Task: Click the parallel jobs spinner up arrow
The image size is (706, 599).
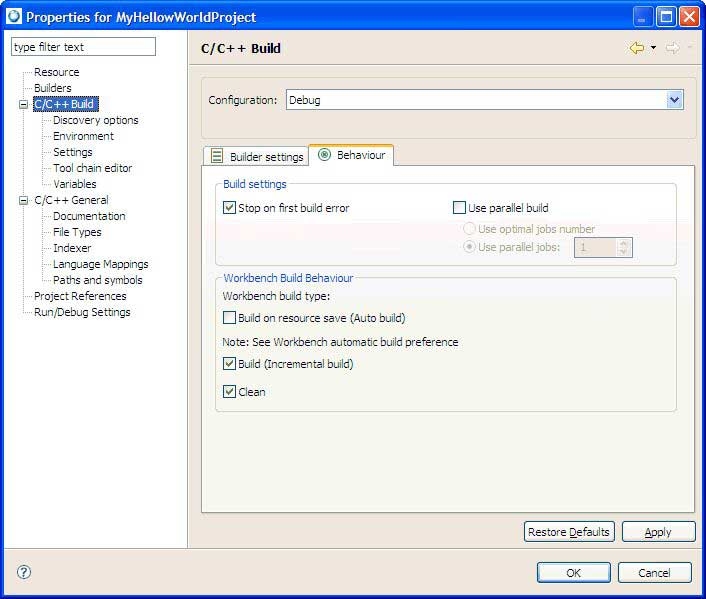Action: click(x=624, y=243)
